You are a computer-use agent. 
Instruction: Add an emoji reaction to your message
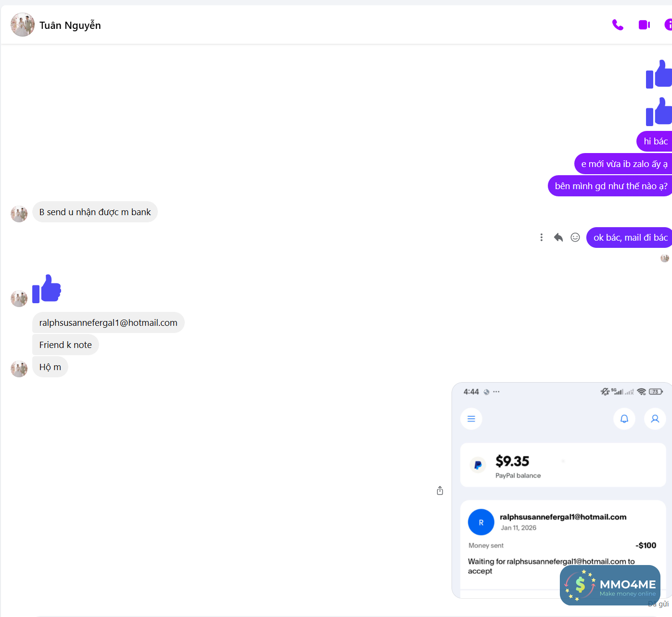(x=575, y=237)
